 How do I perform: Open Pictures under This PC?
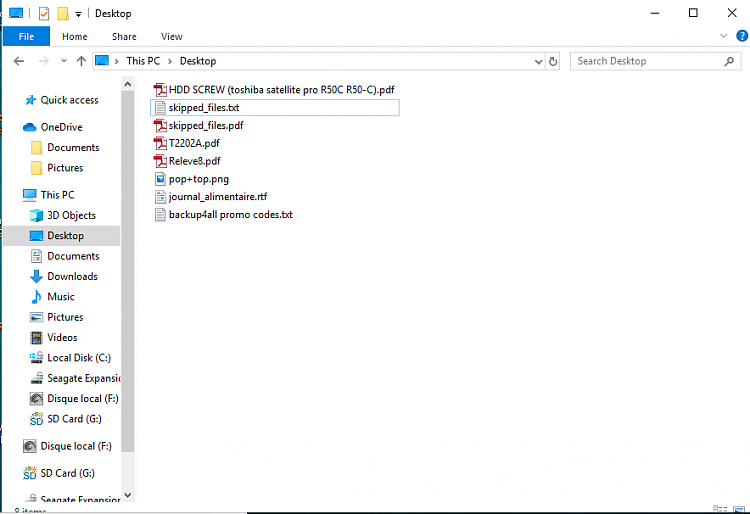point(57,317)
